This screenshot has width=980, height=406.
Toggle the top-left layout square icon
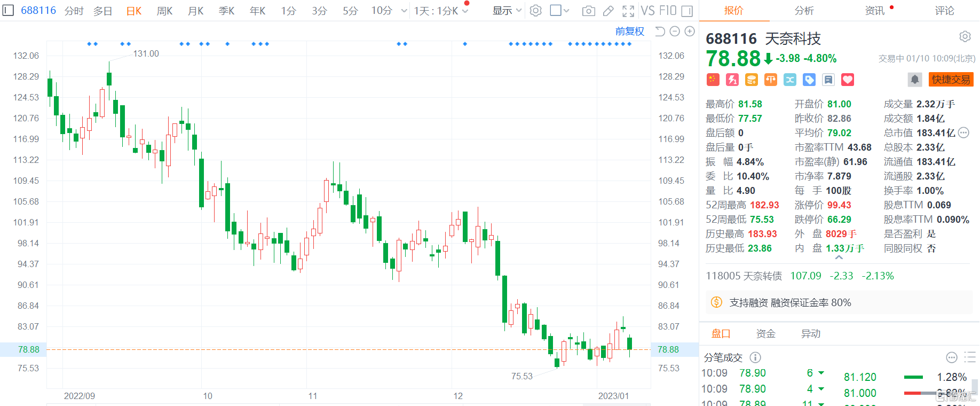click(x=8, y=10)
